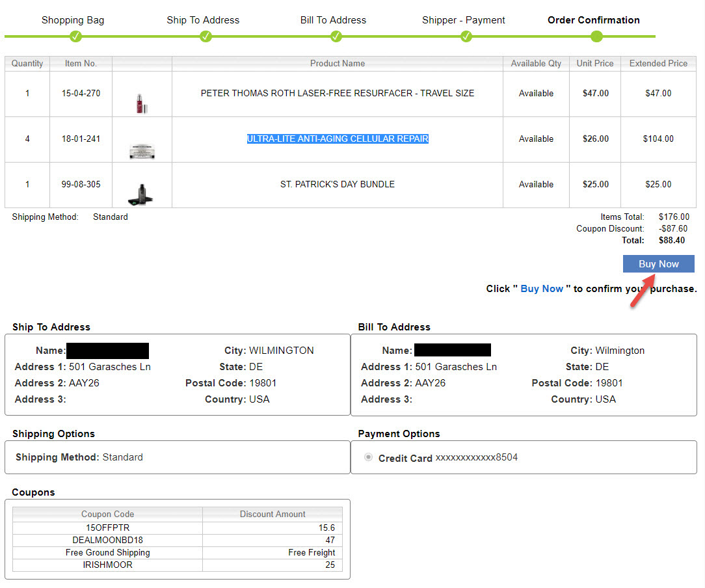Click the Ultra-Lite Anti-Aging Cellular Repair thumbnail
The height and width of the screenshot is (588, 705).
pyautogui.click(x=142, y=151)
